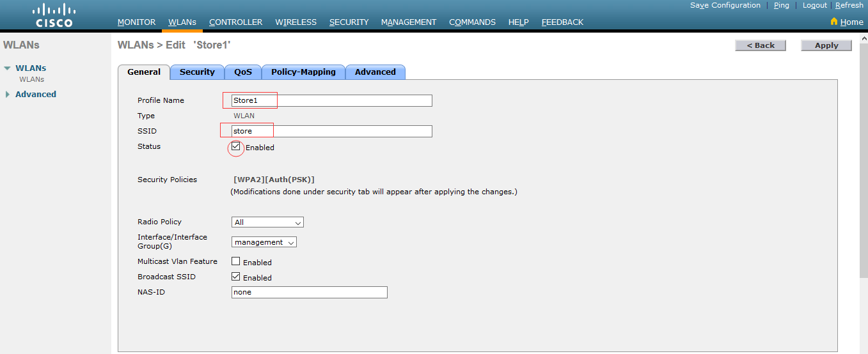Image resolution: width=868 pixels, height=354 pixels.
Task: Open the COMMANDS menu
Action: point(472,22)
